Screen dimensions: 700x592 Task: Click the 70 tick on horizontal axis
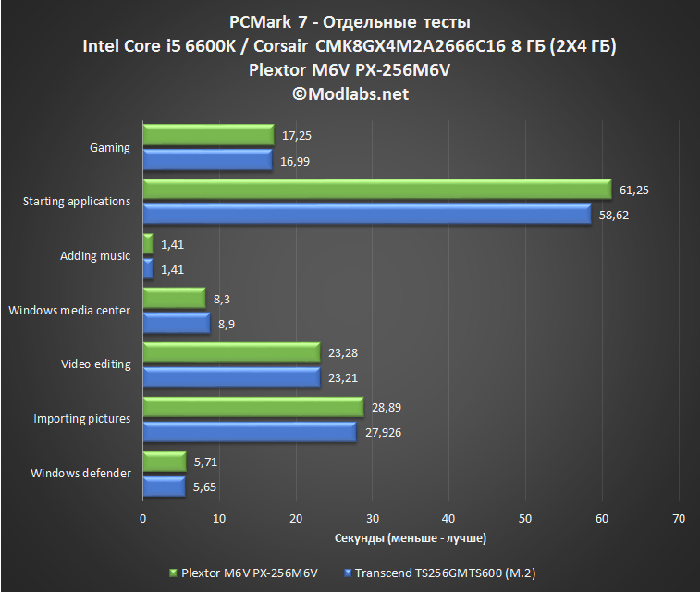click(x=678, y=518)
